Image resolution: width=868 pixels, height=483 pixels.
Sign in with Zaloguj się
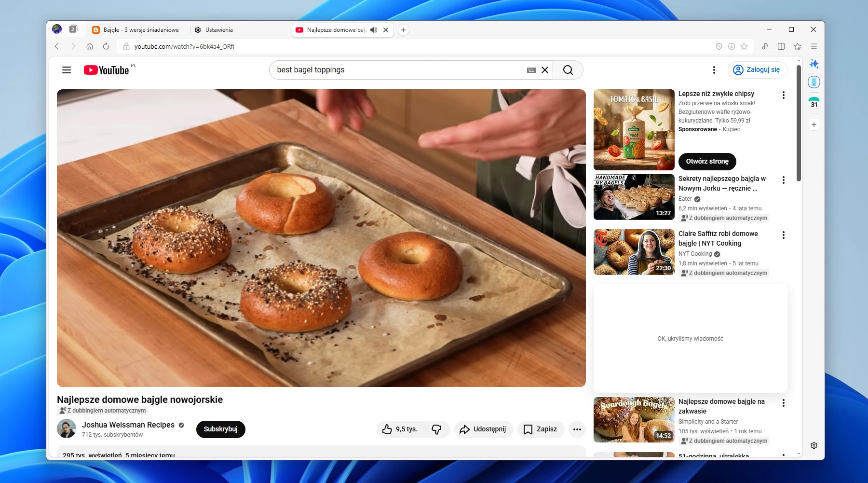(x=757, y=70)
